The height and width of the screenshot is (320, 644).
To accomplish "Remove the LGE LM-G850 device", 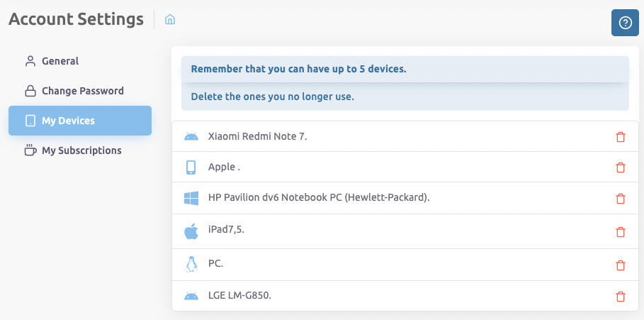I will (621, 297).
